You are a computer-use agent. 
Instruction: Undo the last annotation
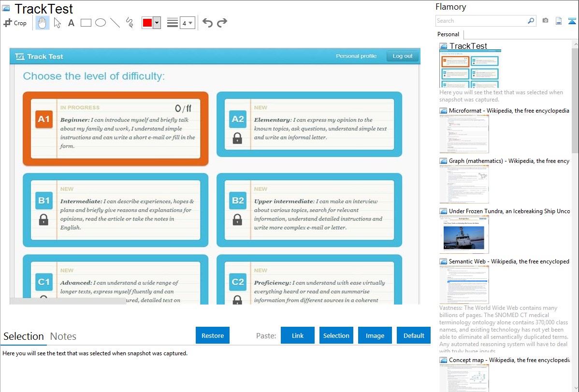click(207, 23)
